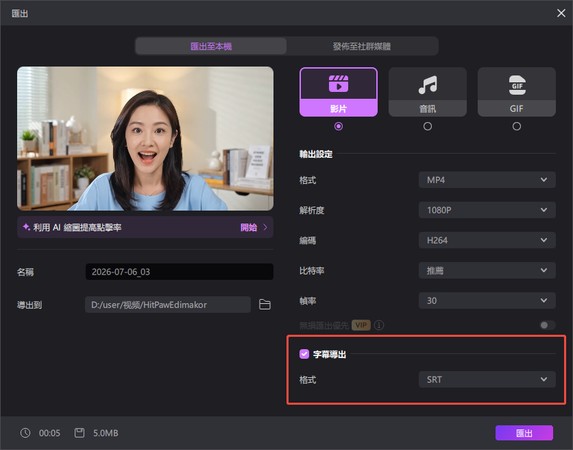Open the MP4 format dropdown
Viewport: 573px width, 450px height.
(487, 180)
